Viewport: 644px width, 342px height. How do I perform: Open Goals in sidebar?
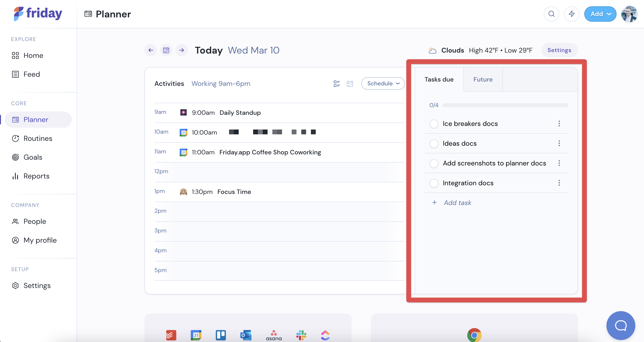[33, 157]
